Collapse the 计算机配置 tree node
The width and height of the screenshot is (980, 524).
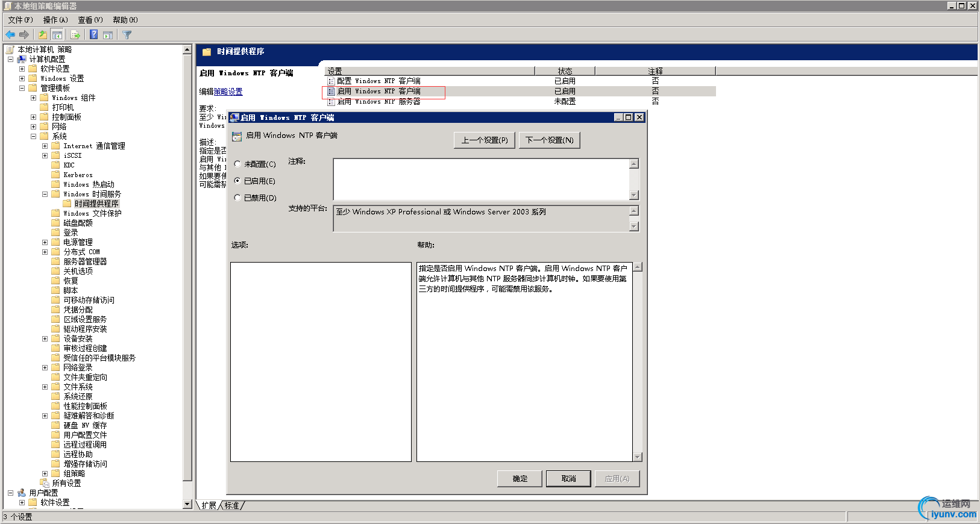pyautogui.click(x=10, y=59)
